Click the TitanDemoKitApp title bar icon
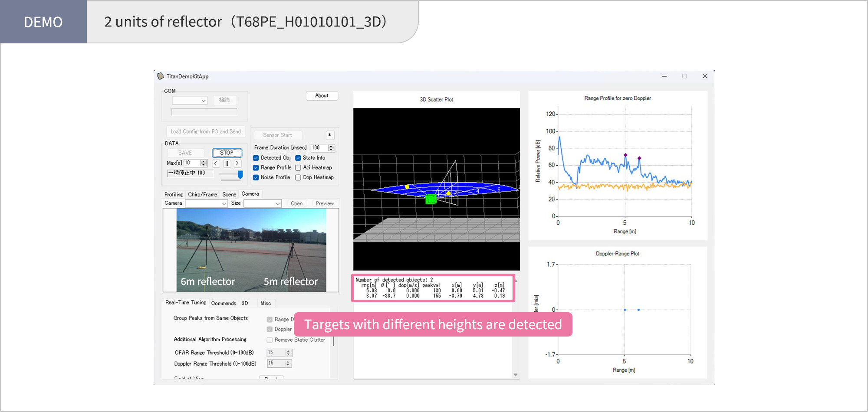This screenshot has width=868, height=412. (x=161, y=76)
